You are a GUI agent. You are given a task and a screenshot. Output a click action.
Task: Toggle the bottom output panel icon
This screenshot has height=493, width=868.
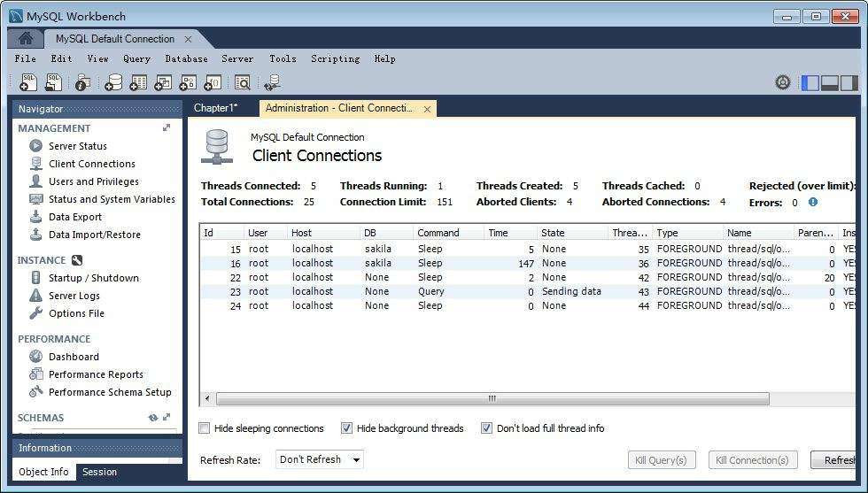coord(829,83)
